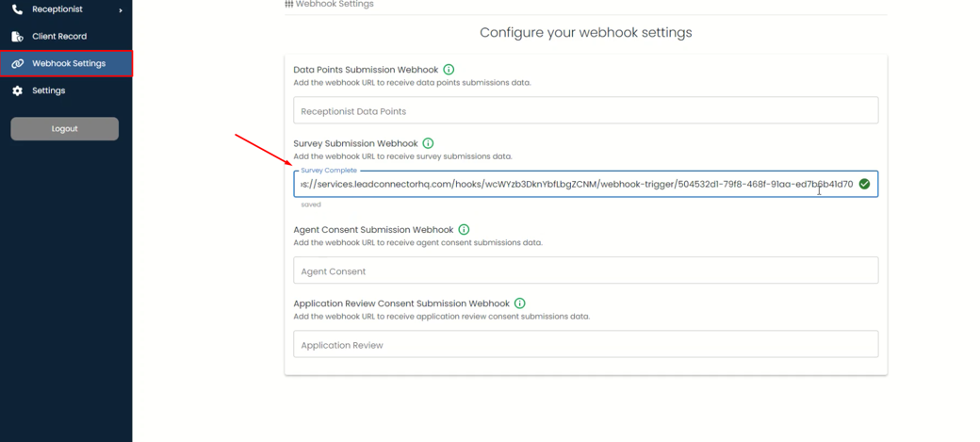Click the Receptionist phone icon

click(18, 9)
